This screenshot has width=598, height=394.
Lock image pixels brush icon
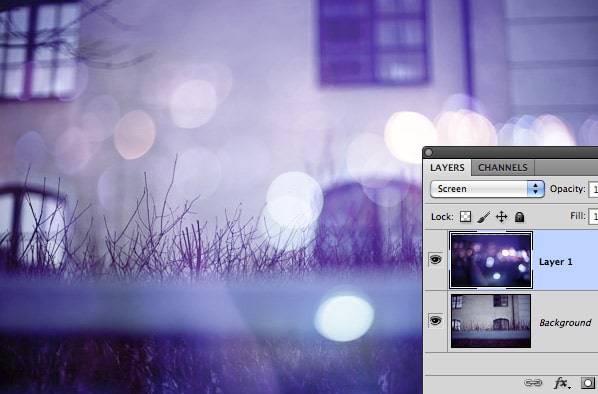[483, 217]
